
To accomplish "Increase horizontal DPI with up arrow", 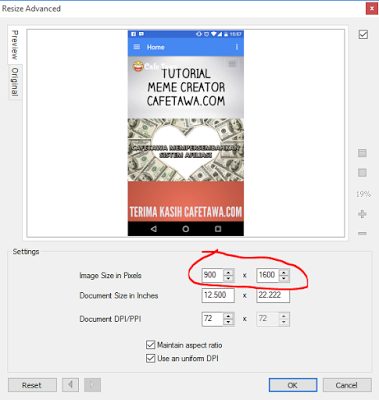I will click(x=228, y=316).
